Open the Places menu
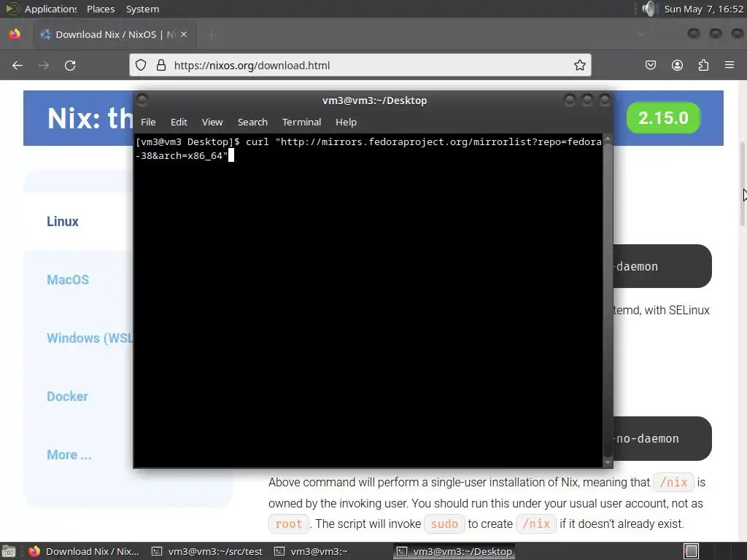Viewport: 747px width, 560px height. pyautogui.click(x=101, y=9)
